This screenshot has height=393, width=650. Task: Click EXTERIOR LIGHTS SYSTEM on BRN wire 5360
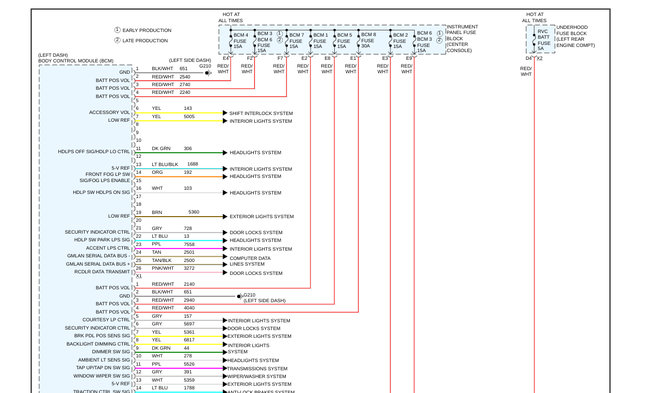point(262,216)
